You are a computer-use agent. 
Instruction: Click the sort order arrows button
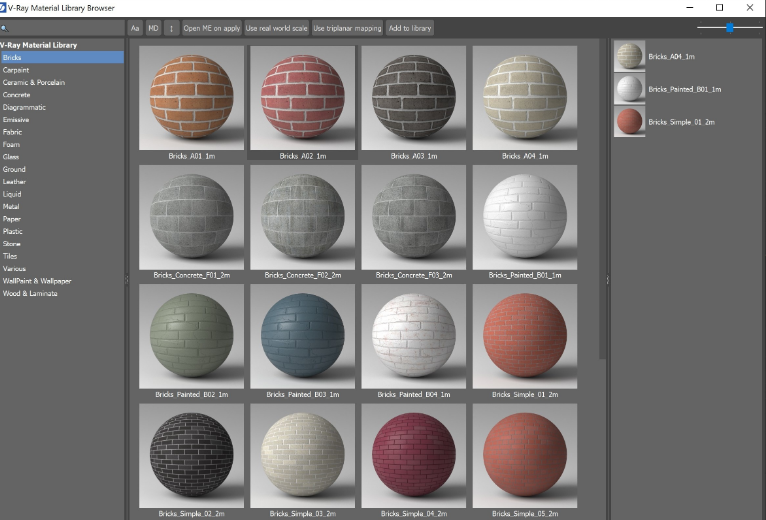click(171, 28)
